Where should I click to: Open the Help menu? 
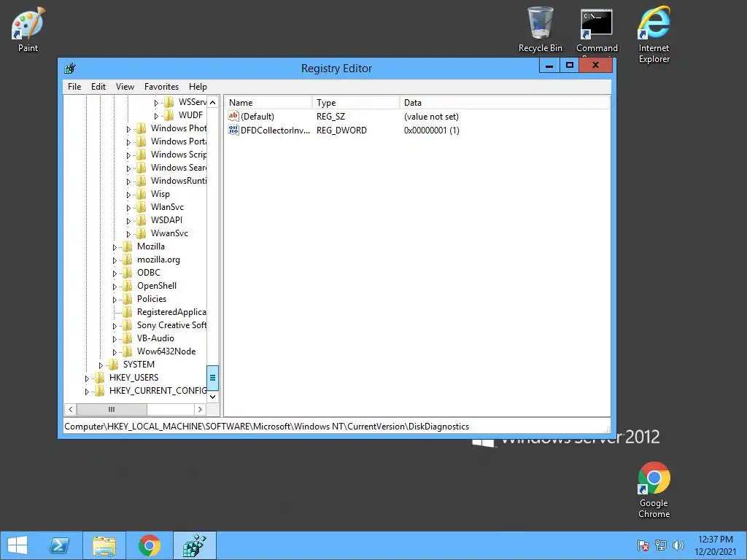tap(198, 87)
